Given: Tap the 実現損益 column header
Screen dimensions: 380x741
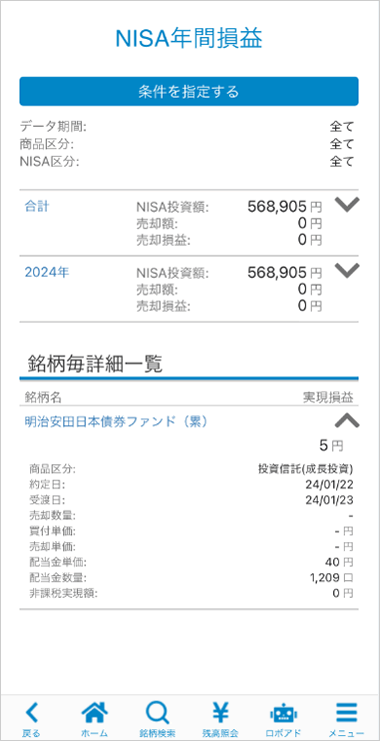Looking at the screenshot, I should pos(328,398).
